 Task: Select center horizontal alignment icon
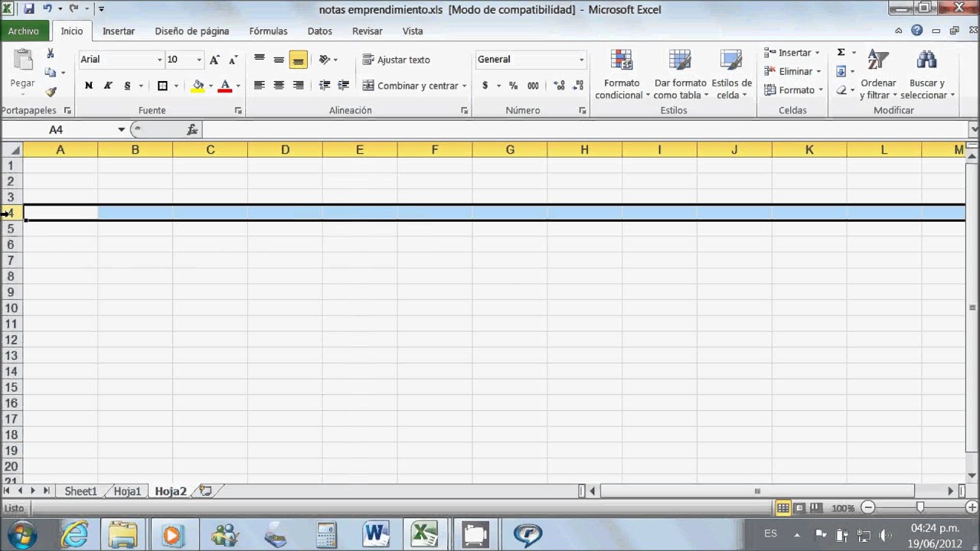point(279,86)
